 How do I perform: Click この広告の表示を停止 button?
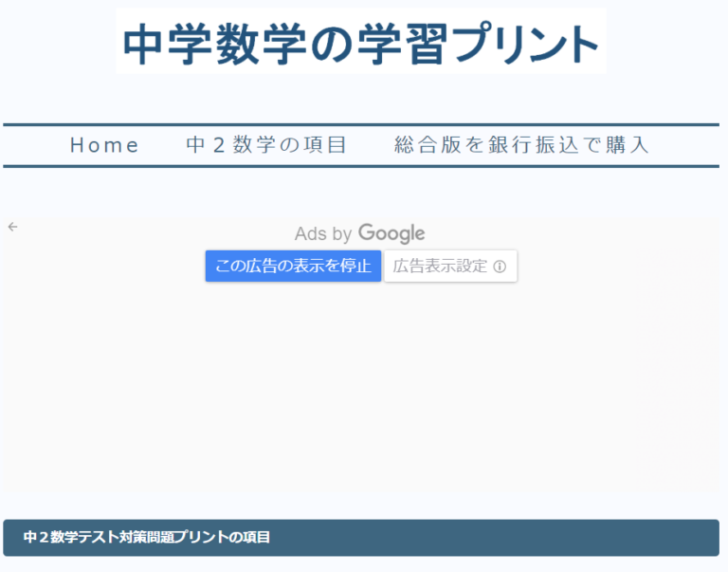click(x=293, y=266)
